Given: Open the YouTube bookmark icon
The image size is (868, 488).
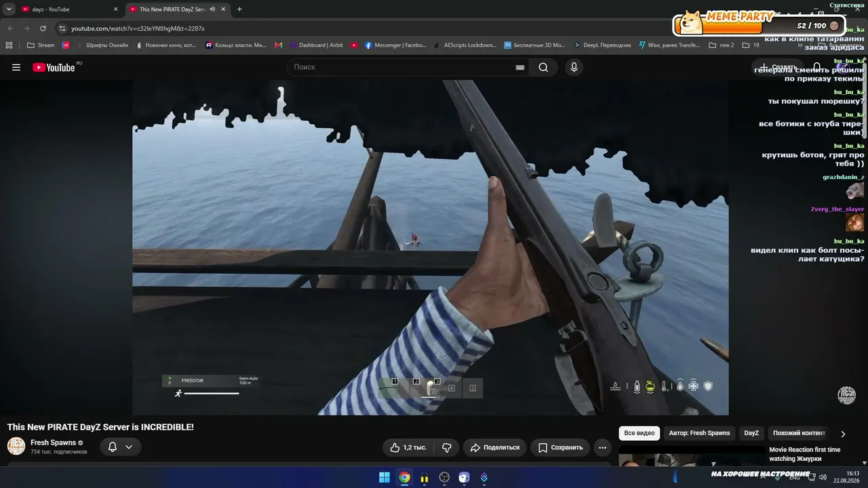Looking at the screenshot, I should click(x=354, y=45).
